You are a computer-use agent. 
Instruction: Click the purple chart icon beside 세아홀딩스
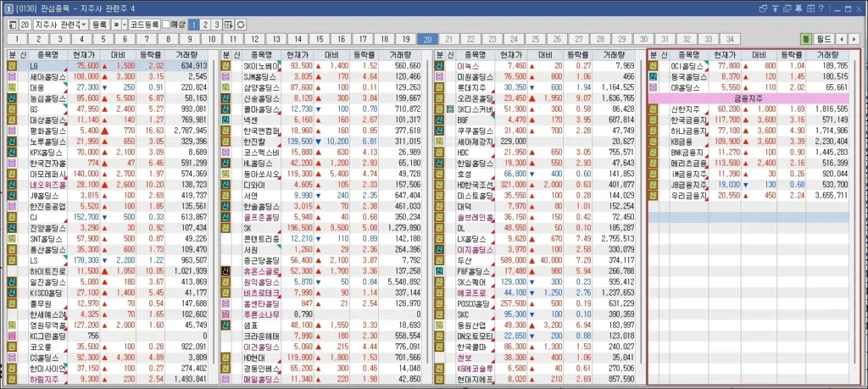pos(12,76)
